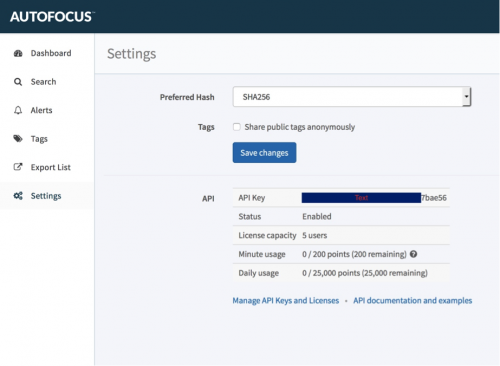Click the Status Enabled value
Viewport: 500px width, 366px height.
tap(317, 217)
